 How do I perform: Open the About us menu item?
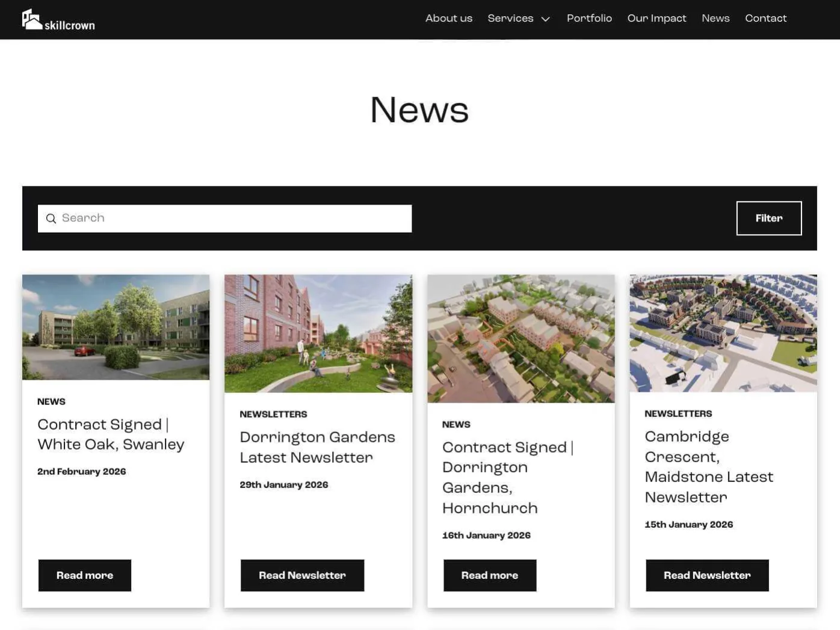448,19
